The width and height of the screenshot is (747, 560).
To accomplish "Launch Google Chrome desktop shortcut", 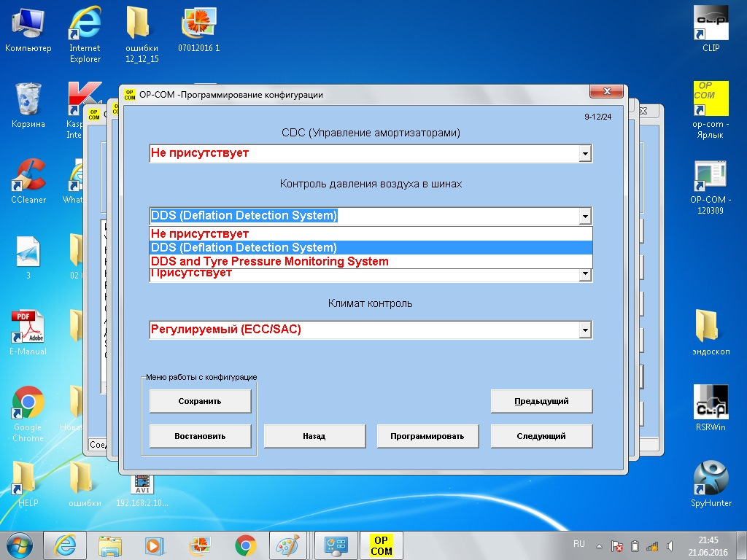I will coord(28,414).
